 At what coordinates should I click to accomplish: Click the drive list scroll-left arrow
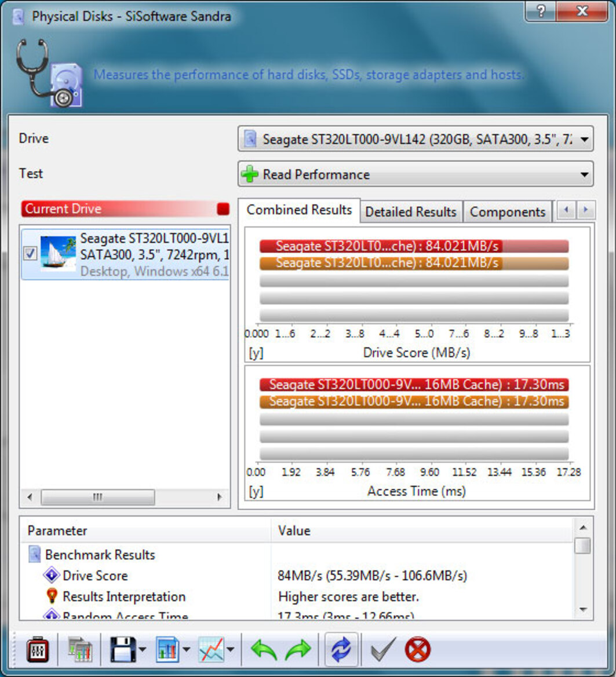pos(30,497)
